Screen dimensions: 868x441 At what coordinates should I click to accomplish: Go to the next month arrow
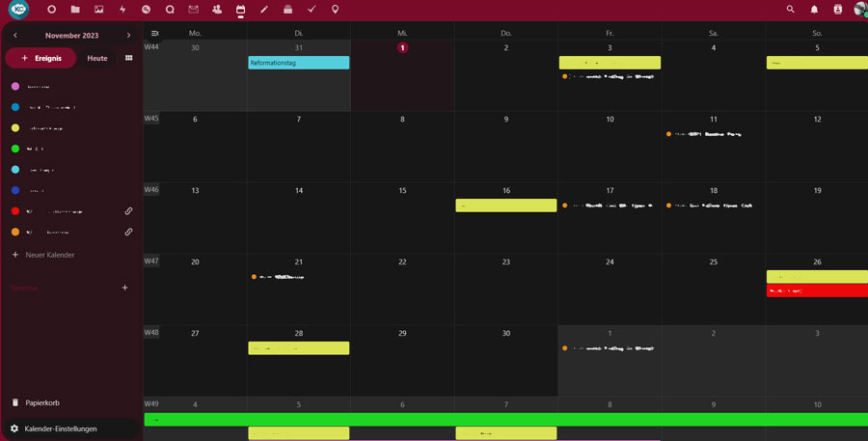tap(128, 36)
